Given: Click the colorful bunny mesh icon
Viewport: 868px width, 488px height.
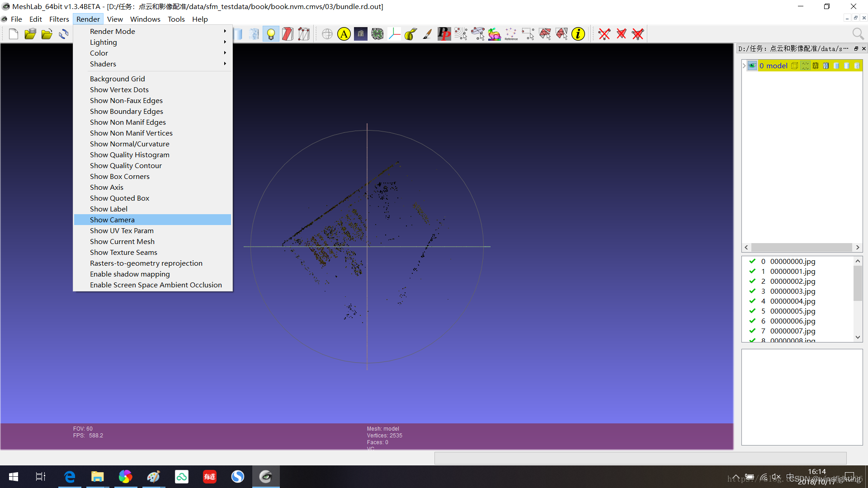Looking at the screenshot, I should pyautogui.click(x=494, y=34).
